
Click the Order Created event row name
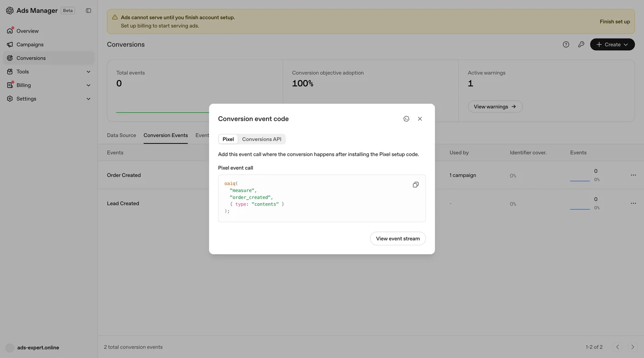tap(124, 175)
